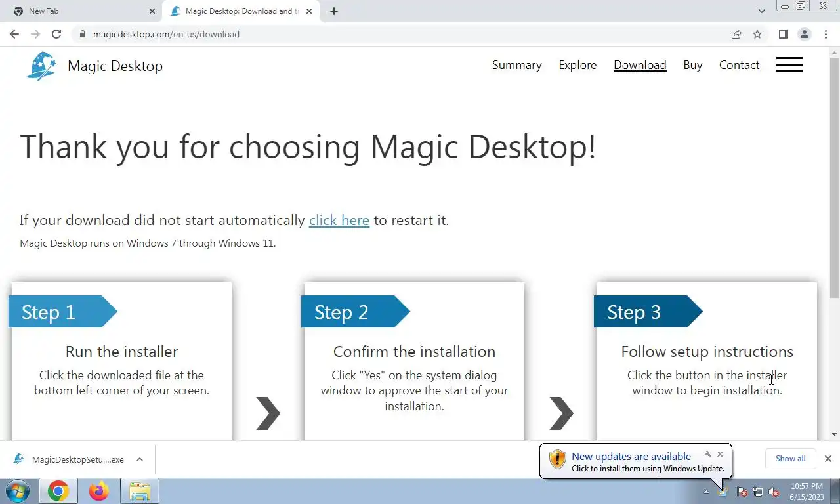Expand the download item options chevron

coord(140,459)
